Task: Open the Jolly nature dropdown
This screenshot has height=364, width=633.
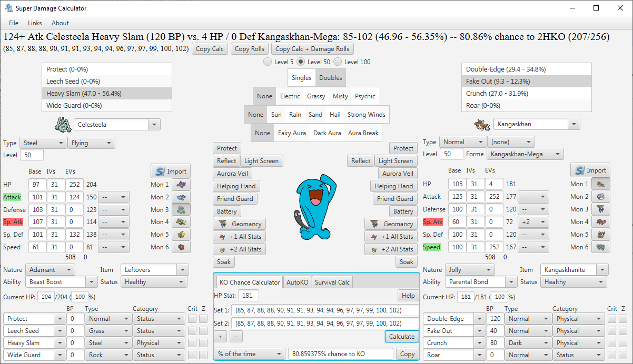Action: [x=470, y=270]
